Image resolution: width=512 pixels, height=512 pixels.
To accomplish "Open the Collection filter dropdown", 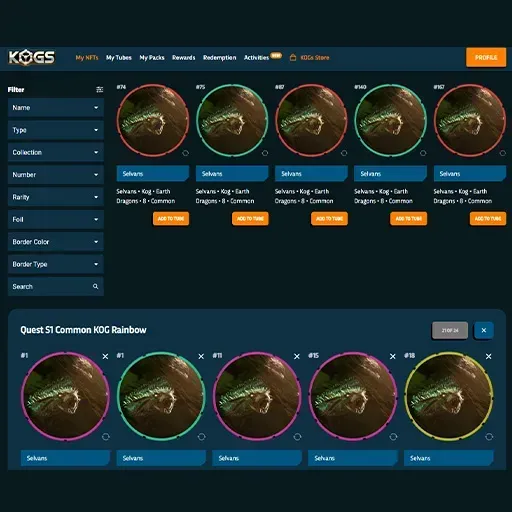I will [x=56, y=152].
